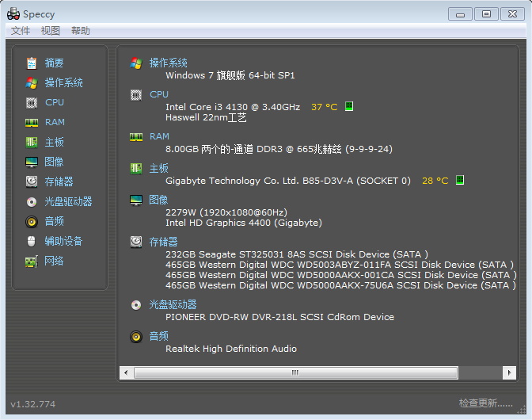Open the 帮助 menu
Image resolution: width=532 pixels, height=420 pixels.
point(81,31)
